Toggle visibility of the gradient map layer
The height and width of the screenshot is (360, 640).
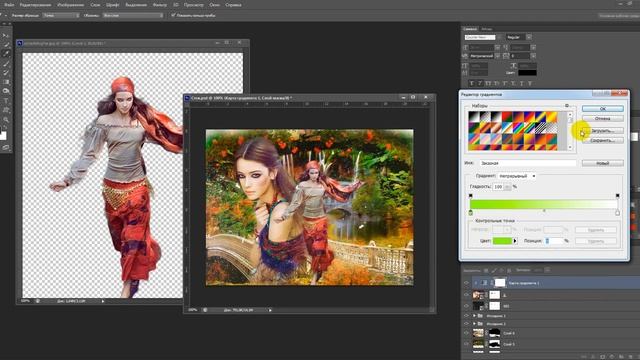pyautogui.click(x=467, y=282)
